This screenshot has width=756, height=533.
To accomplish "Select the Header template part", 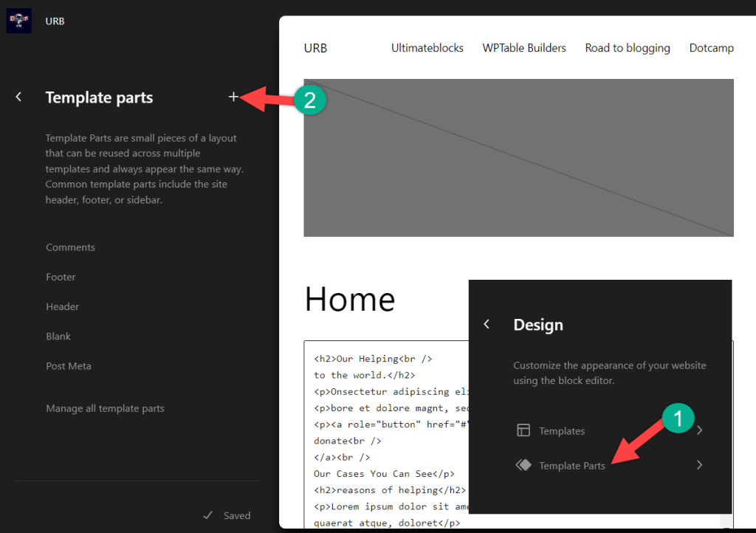I will click(x=63, y=306).
